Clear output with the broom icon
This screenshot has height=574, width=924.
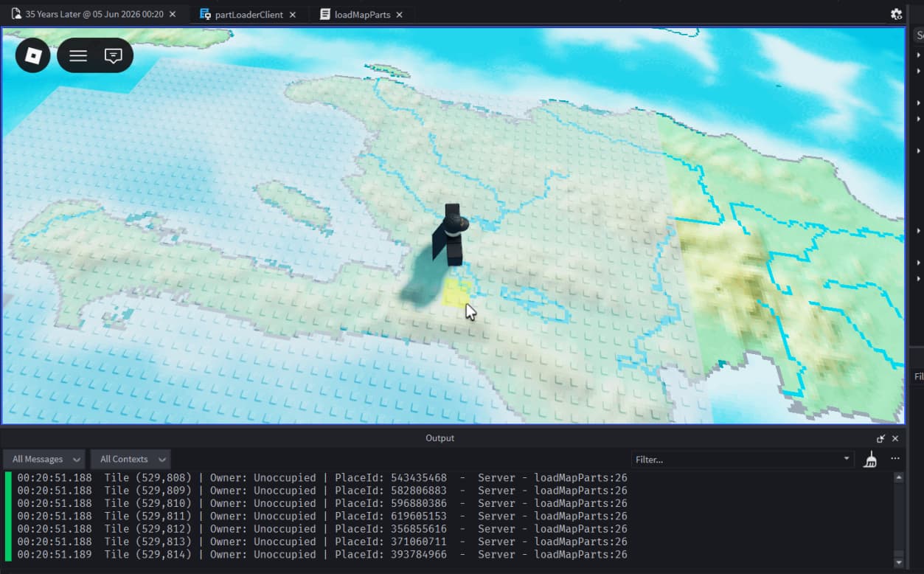[x=870, y=459]
